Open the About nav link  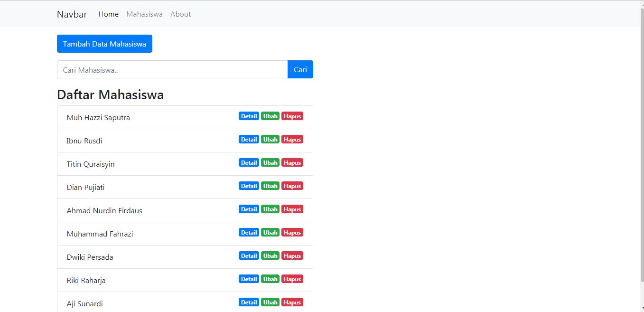pyautogui.click(x=180, y=14)
